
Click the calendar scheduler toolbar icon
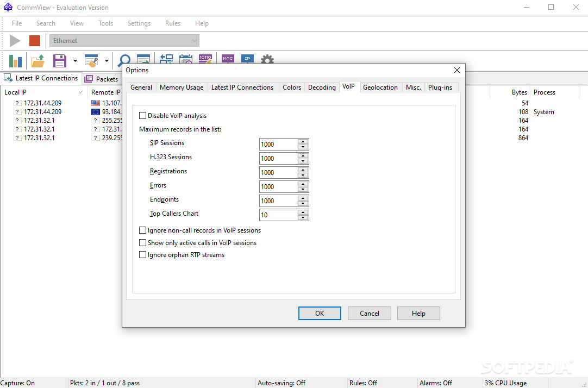186,59
